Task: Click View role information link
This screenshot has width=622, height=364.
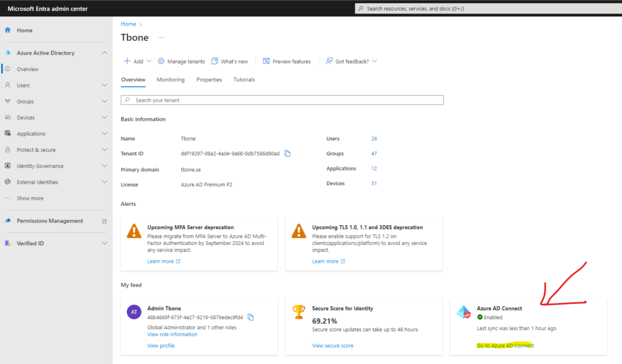Action: point(172,334)
